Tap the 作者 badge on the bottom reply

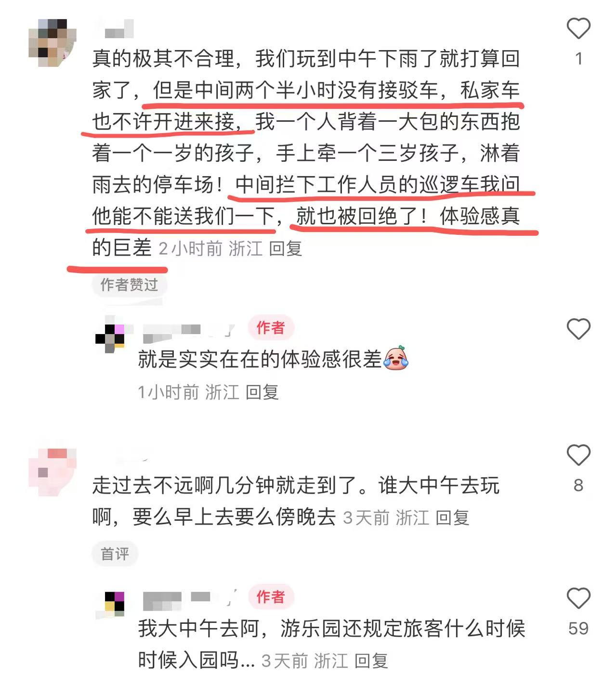(x=271, y=597)
